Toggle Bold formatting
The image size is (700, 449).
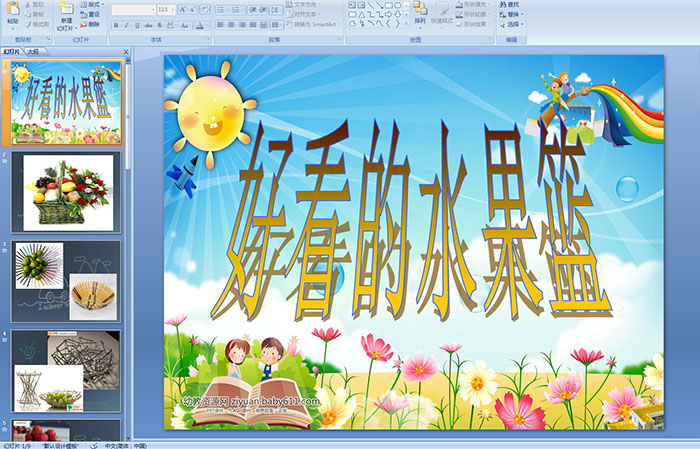[x=116, y=25]
